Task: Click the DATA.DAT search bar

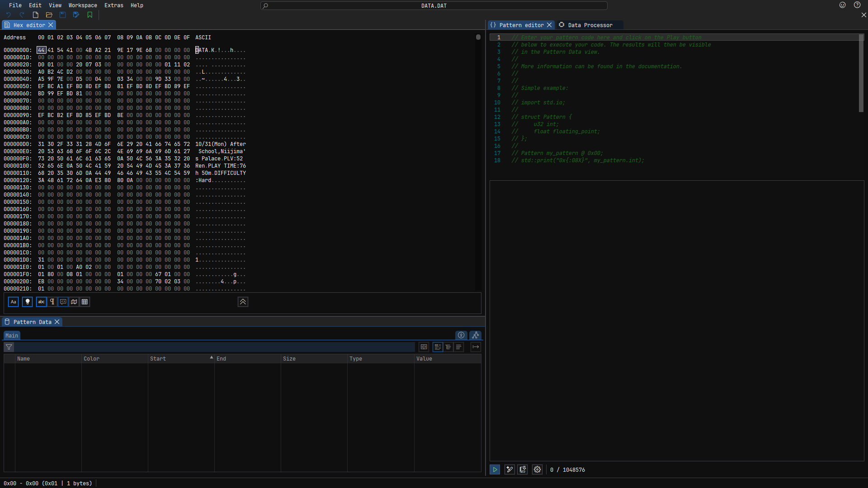Action: coord(433,5)
